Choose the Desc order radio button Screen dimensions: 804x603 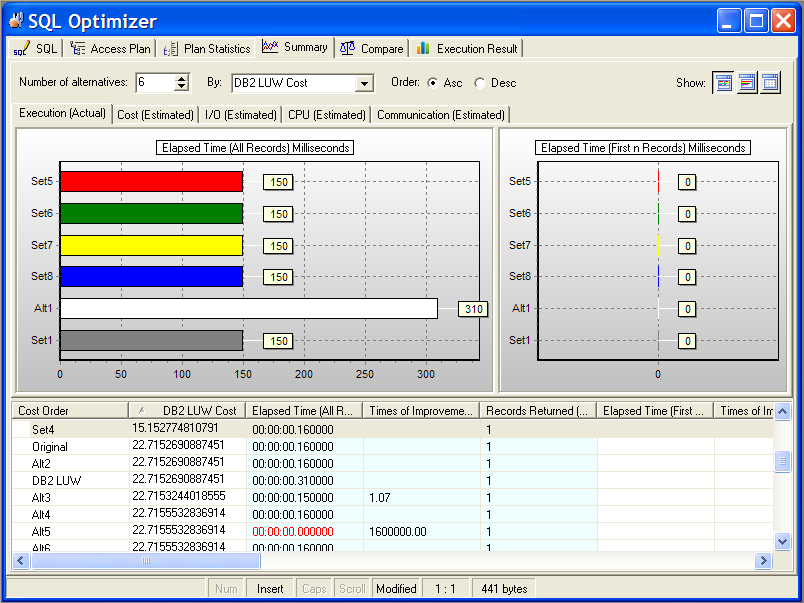(480, 83)
